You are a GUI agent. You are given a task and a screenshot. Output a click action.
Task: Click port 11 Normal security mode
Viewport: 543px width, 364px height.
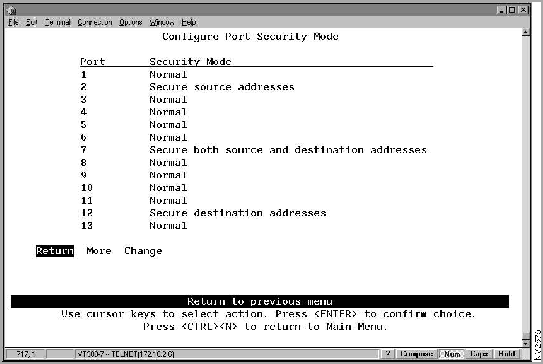(168, 200)
